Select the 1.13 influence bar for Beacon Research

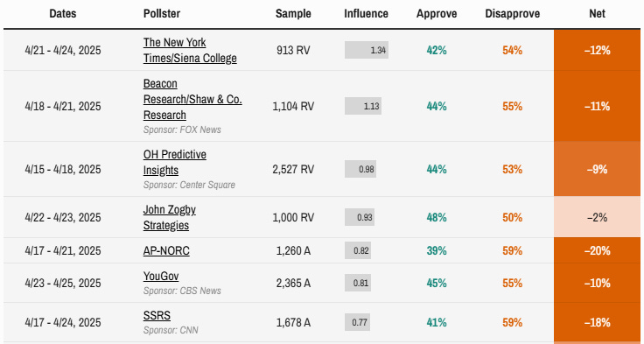click(x=363, y=106)
